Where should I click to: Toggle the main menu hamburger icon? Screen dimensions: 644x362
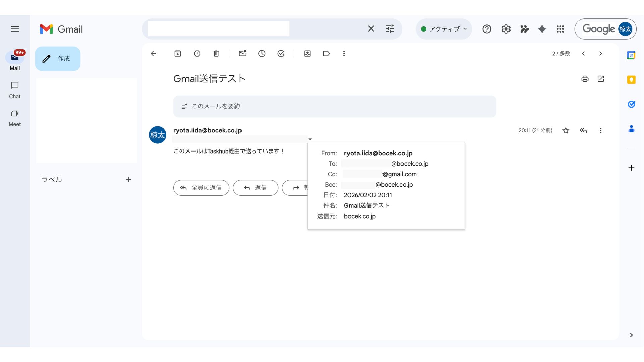15,29
